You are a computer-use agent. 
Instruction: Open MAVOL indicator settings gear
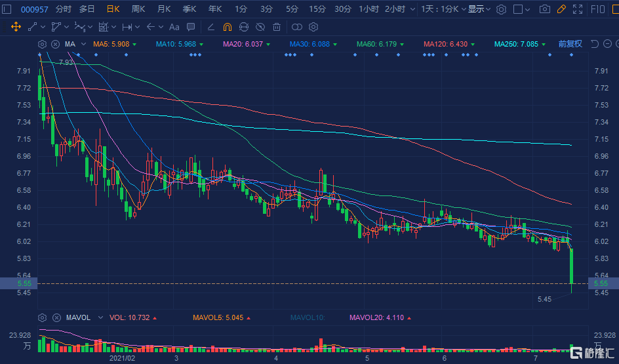(42, 318)
